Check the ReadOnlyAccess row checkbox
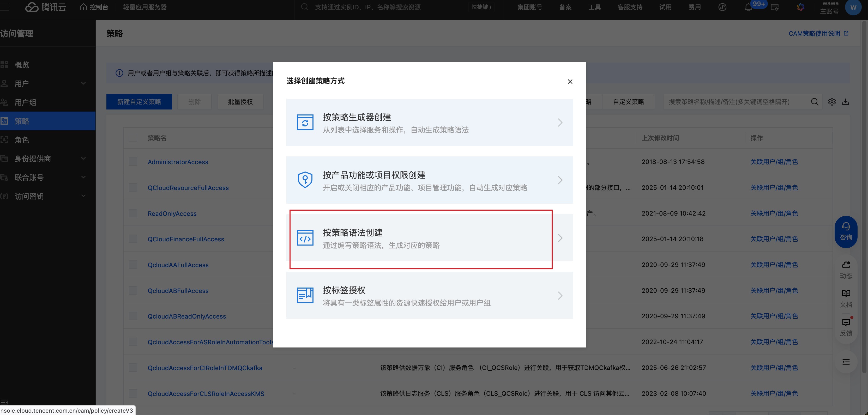868x415 pixels. (133, 213)
